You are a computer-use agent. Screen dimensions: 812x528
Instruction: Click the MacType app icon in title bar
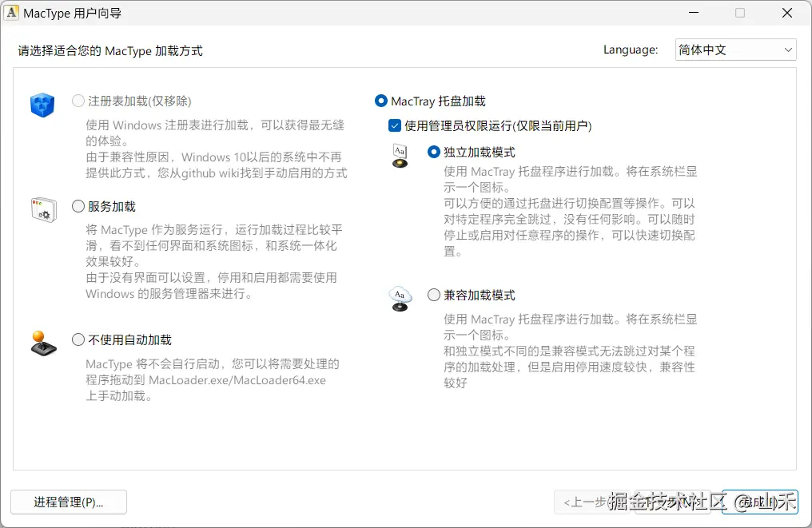(11, 13)
